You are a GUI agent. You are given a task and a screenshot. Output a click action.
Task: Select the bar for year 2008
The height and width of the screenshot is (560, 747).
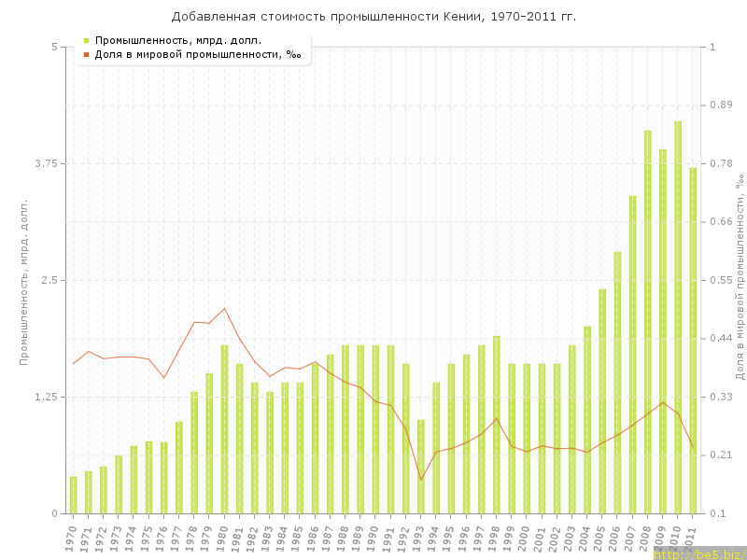click(647, 322)
